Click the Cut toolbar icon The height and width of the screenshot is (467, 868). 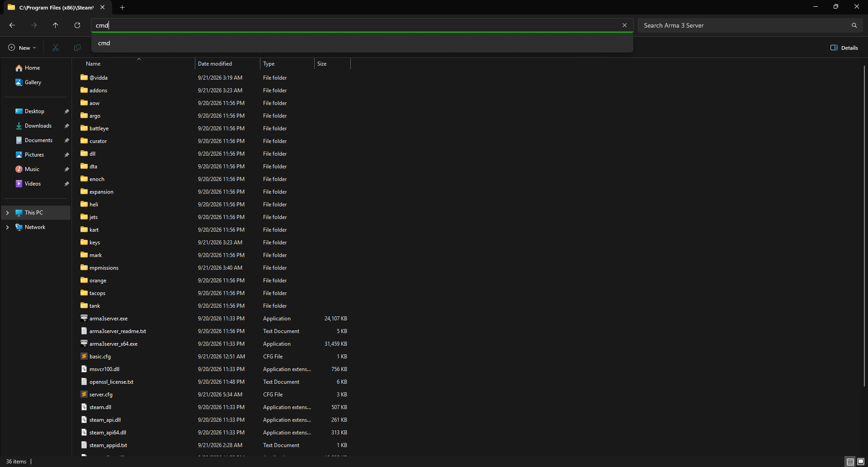(56, 48)
